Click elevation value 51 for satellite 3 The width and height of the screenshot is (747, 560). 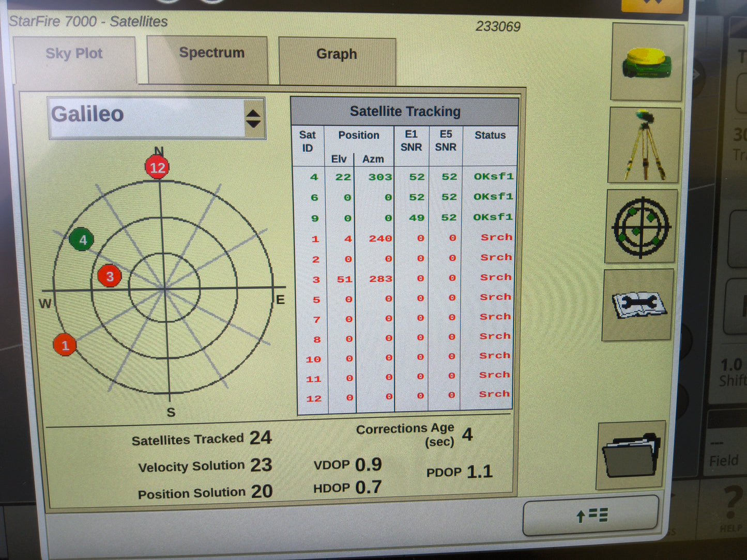[x=345, y=279]
